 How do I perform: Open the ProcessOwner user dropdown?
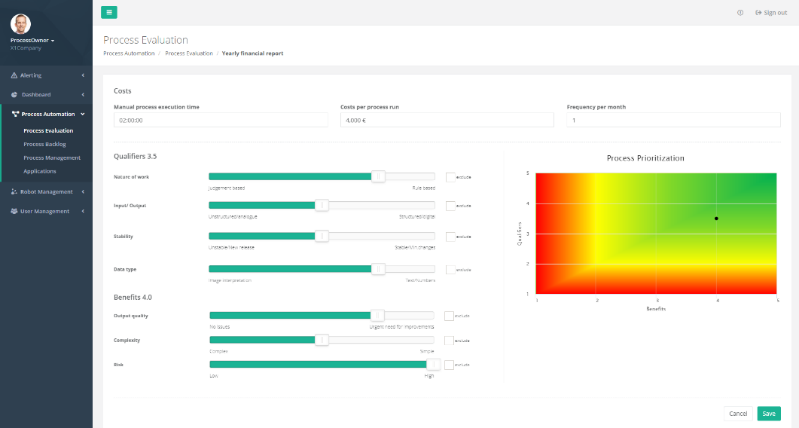pyautogui.click(x=32, y=40)
